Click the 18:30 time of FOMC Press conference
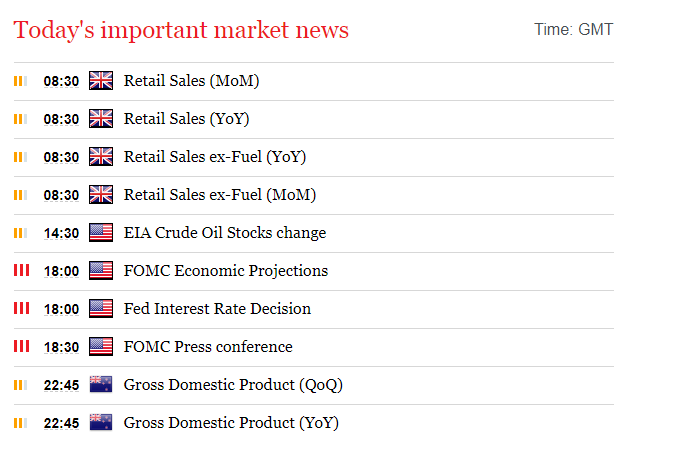This screenshot has height=455, width=685. [x=61, y=348]
